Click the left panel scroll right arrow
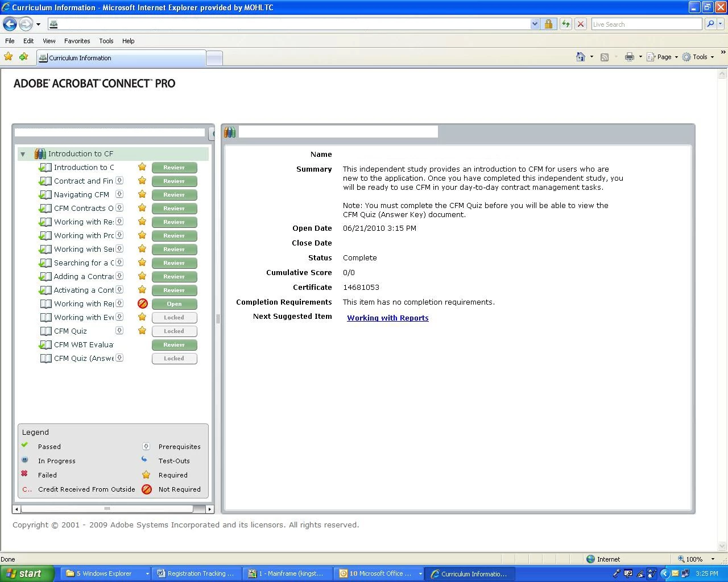The width and height of the screenshot is (728, 582). [x=209, y=509]
